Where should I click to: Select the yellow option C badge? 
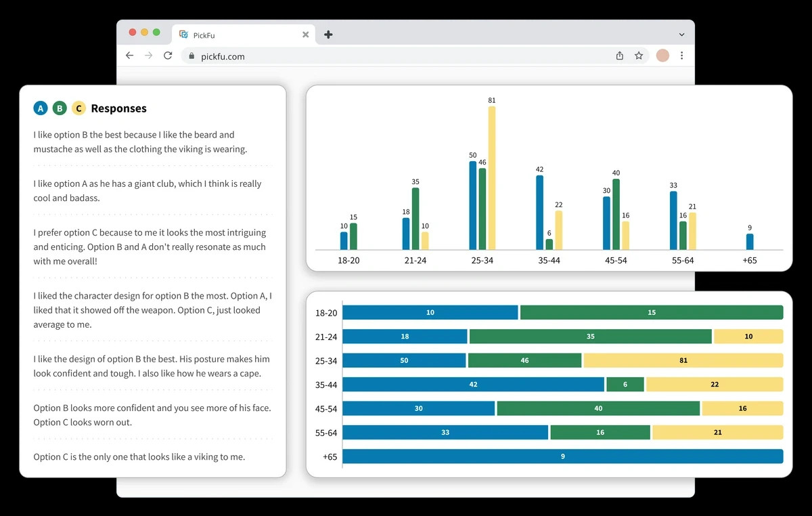pyautogui.click(x=78, y=108)
